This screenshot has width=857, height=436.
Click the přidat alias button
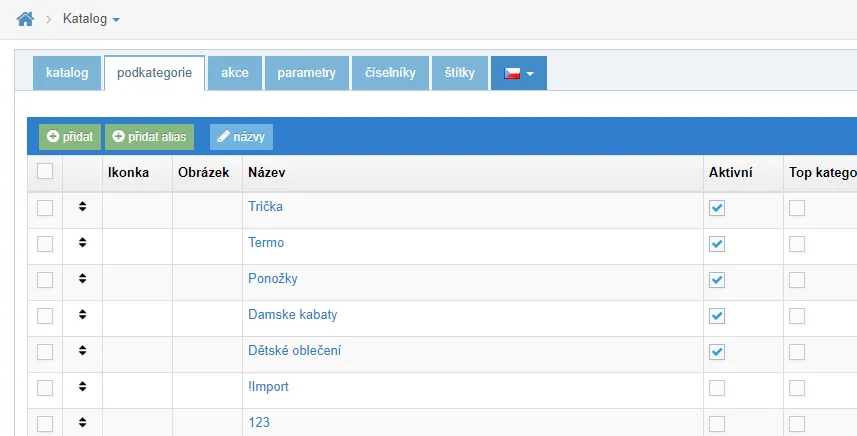click(x=149, y=137)
